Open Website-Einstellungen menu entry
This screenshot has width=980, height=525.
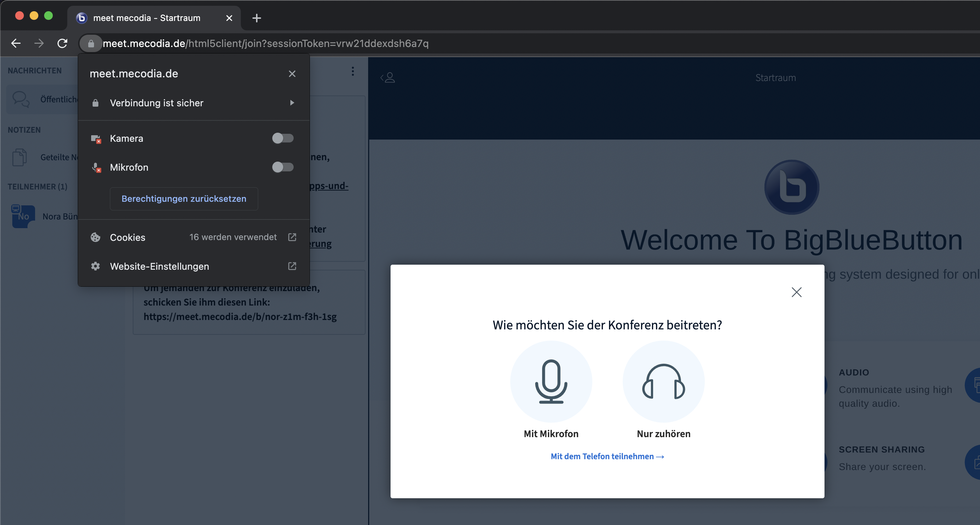(159, 266)
